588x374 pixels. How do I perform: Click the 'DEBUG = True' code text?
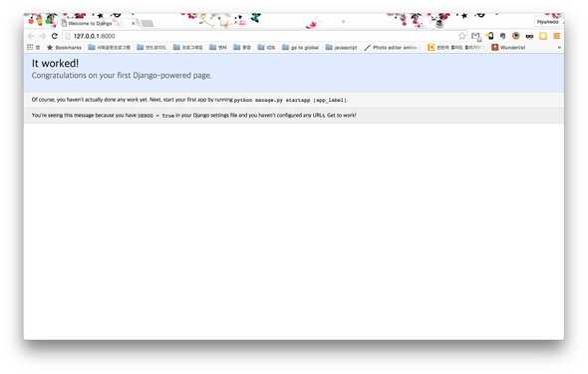pyautogui.click(x=156, y=116)
